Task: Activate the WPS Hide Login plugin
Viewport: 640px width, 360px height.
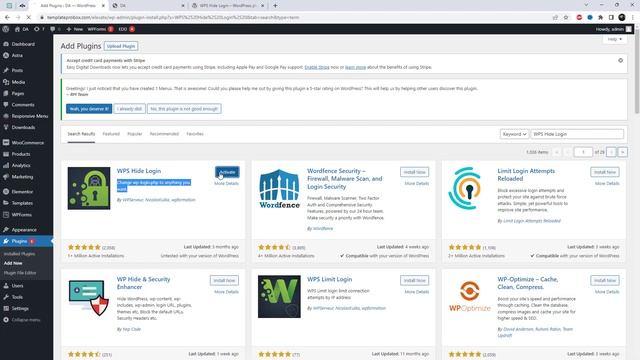Action: [227, 172]
